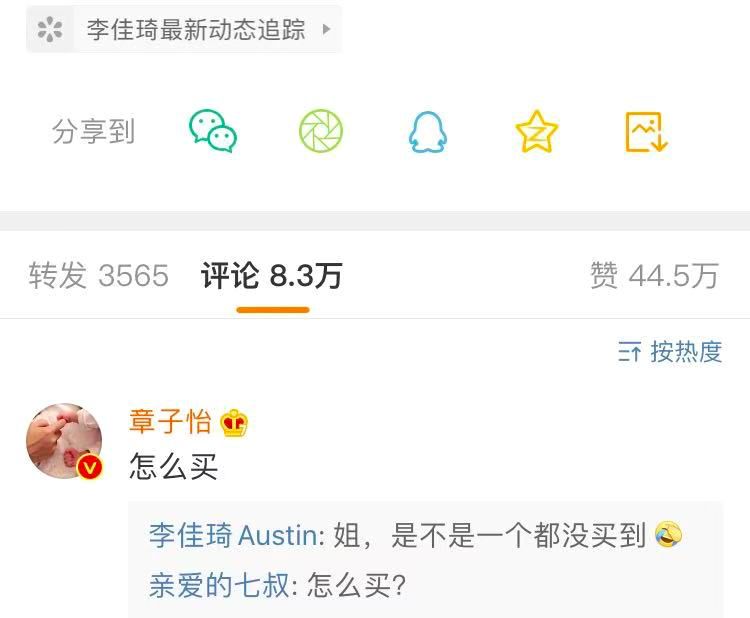Tap the comment text 怎么买
750x618 pixels.
[174, 466]
